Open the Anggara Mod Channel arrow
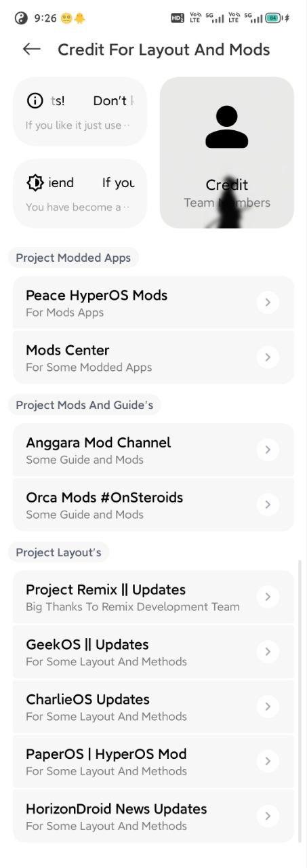 (268, 450)
